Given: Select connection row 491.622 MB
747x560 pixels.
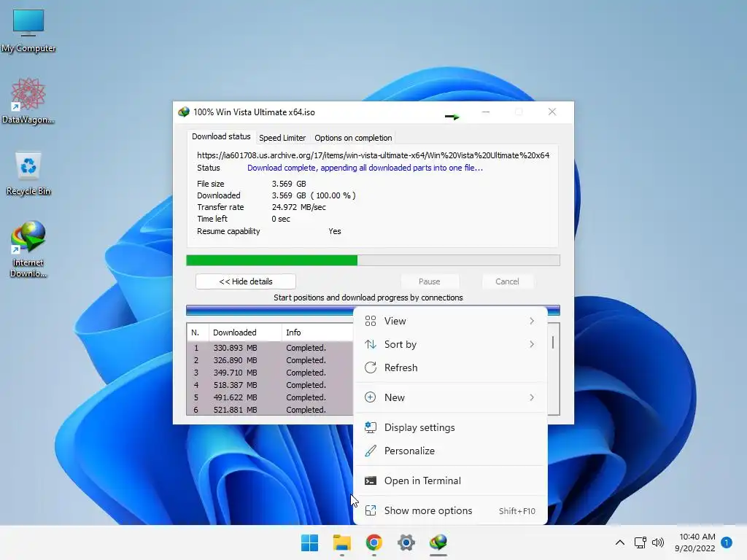Looking at the screenshot, I should tap(270, 397).
